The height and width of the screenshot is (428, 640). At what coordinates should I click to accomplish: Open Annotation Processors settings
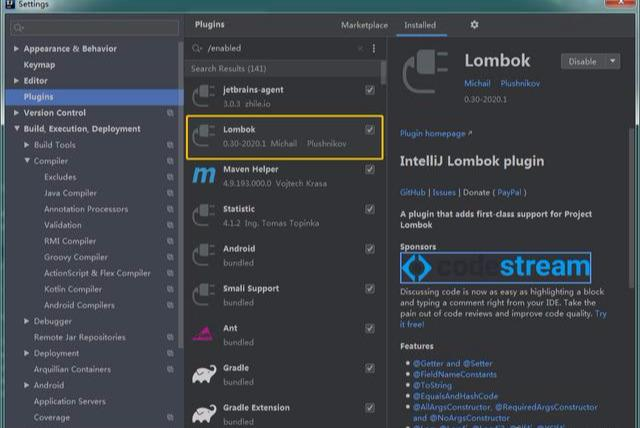pos(86,209)
